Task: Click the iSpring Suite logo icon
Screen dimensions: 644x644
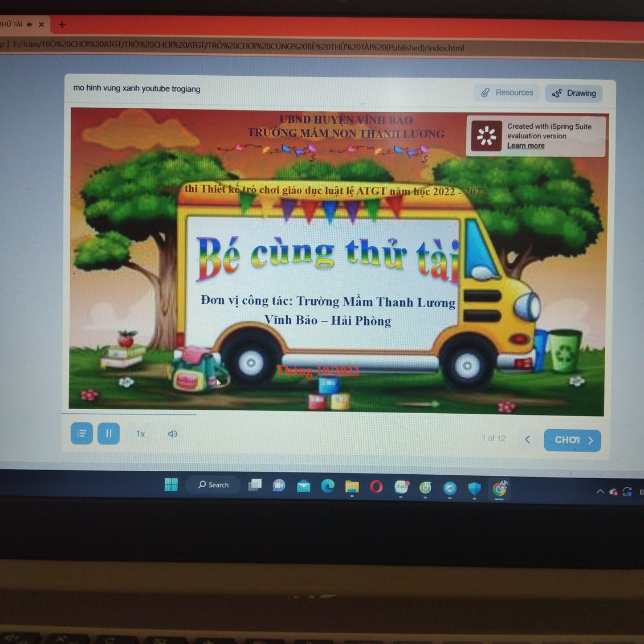Action: [486, 136]
